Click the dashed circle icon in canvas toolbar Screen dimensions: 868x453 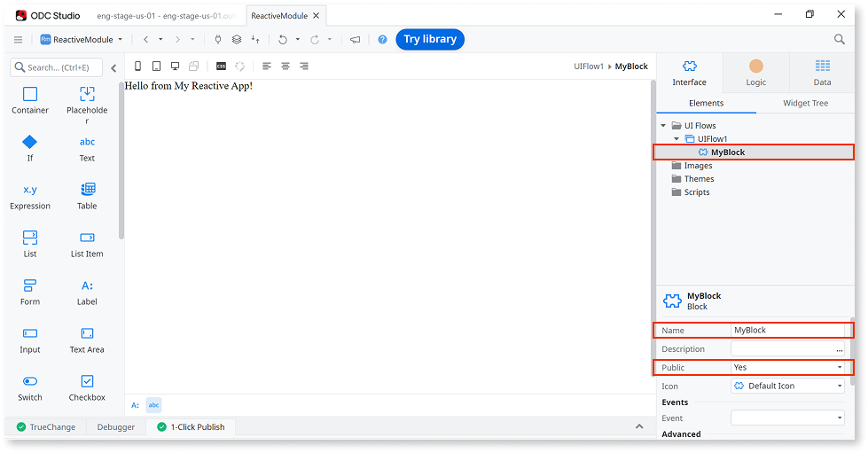point(239,66)
